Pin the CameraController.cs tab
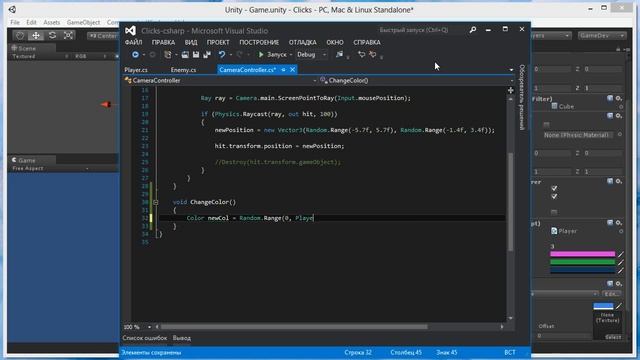This screenshot has width=640, height=360. [x=283, y=70]
